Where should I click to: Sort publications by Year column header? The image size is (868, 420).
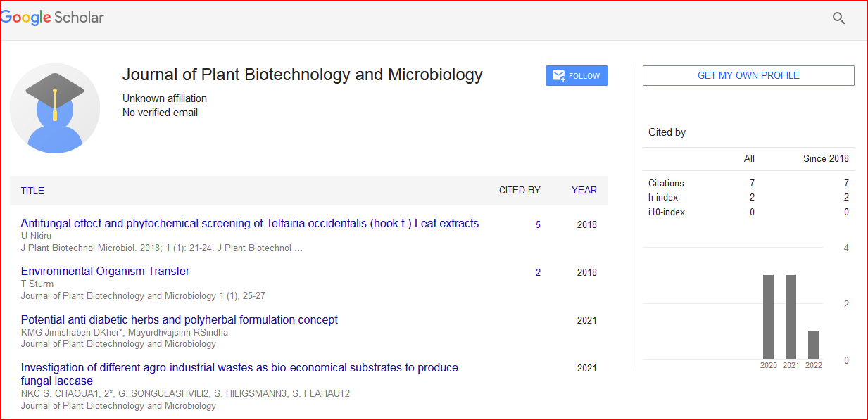tap(584, 190)
